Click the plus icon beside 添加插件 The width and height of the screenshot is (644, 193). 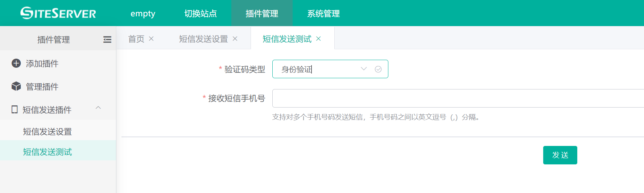pyautogui.click(x=16, y=63)
